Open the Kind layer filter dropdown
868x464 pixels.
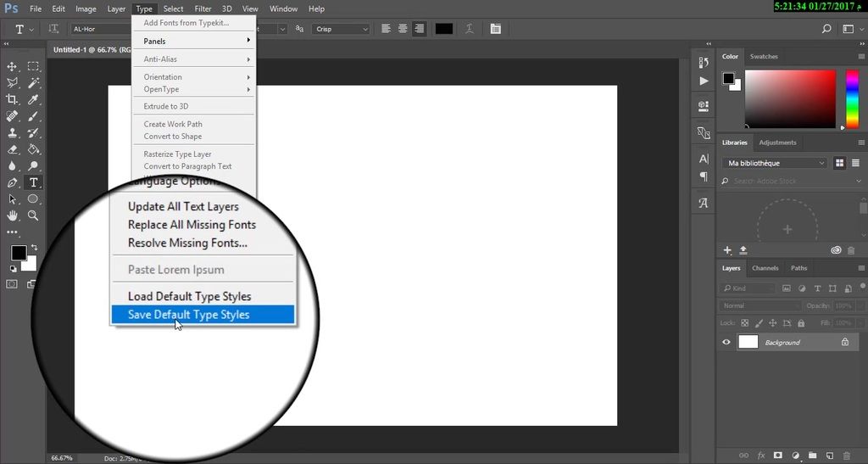point(748,288)
